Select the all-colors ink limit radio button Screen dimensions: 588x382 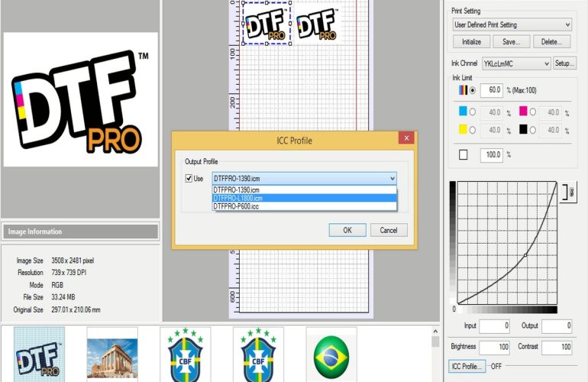click(x=473, y=90)
